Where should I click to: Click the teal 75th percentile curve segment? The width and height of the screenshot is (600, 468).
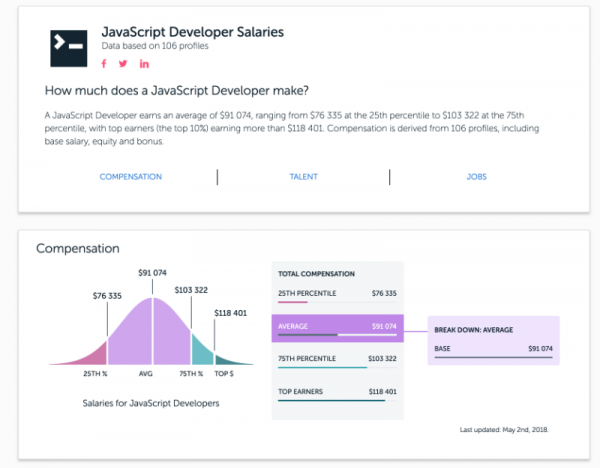pos(201,350)
